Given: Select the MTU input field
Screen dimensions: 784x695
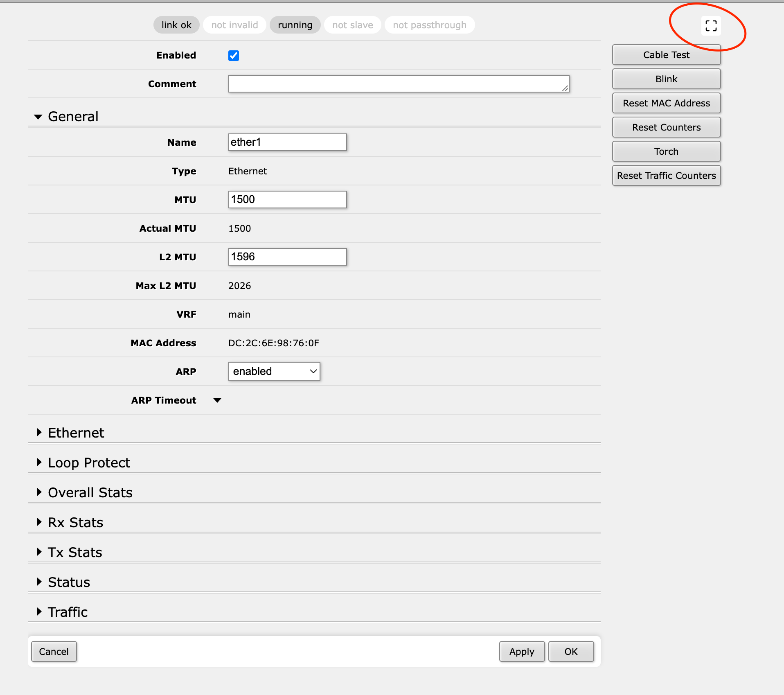Looking at the screenshot, I should pyautogui.click(x=287, y=199).
